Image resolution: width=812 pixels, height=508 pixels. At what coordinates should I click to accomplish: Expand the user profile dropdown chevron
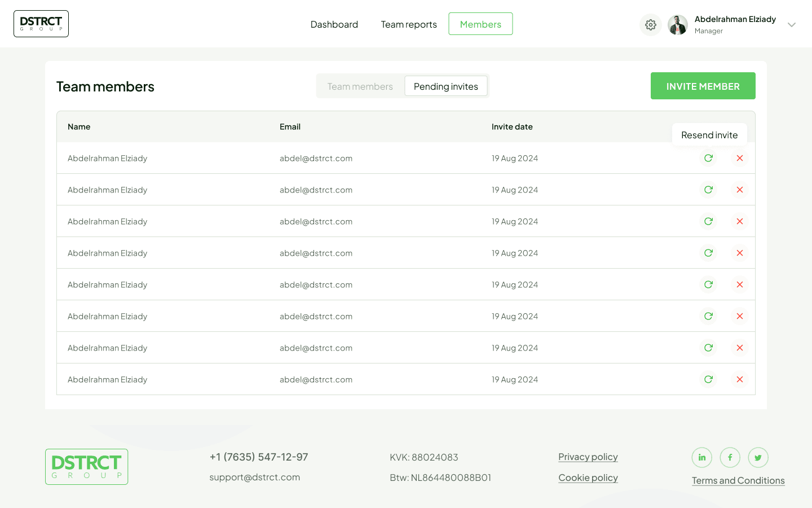(x=791, y=25)
